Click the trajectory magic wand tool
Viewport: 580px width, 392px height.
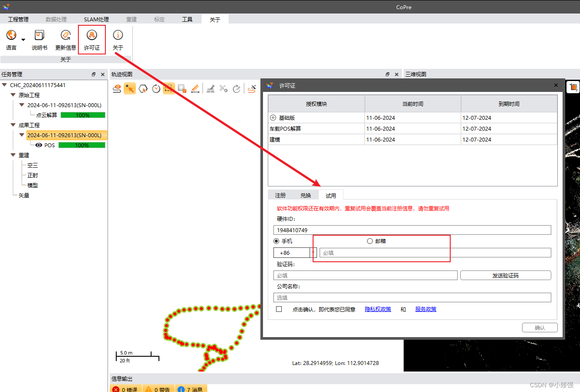tap(252, 88)
